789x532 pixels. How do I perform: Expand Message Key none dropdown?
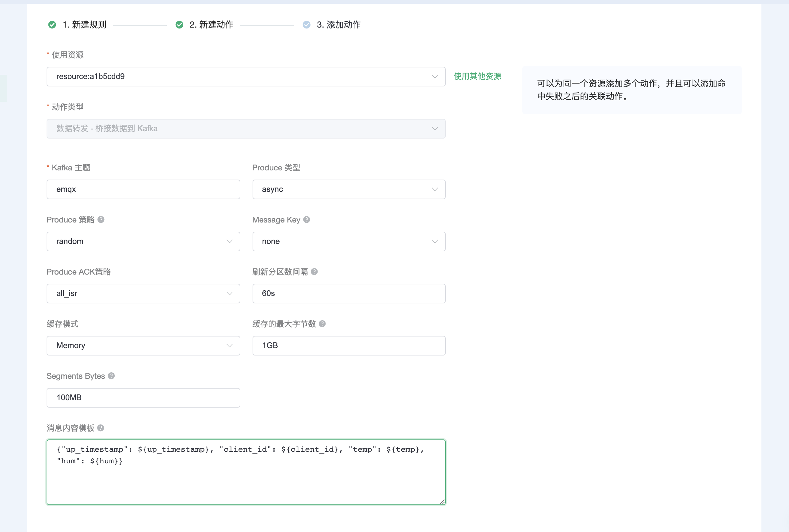click(x=349, y=241)
